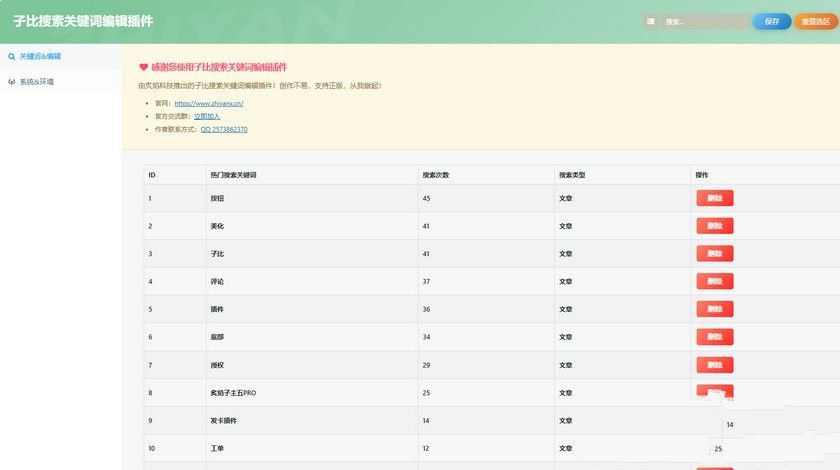840x470 pixels.
Task: Delete the keyword 美化 in row 2
Action: click(x=714, y=226)
